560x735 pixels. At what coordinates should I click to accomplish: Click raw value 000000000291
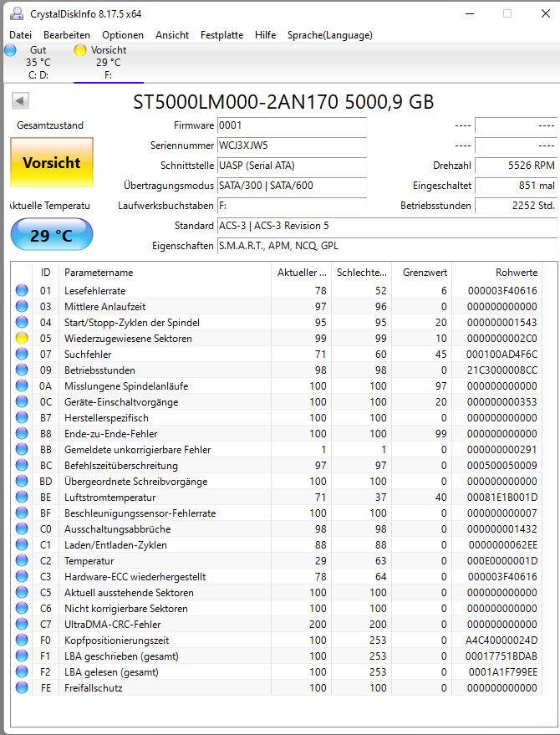[501, 450]
